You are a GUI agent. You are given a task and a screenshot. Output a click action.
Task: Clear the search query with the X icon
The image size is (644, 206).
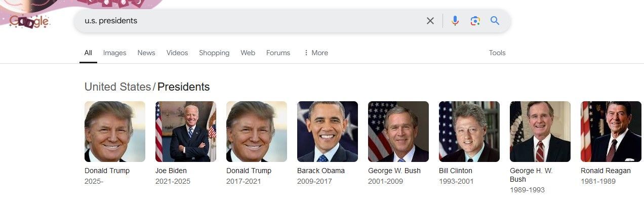point(430,21)
